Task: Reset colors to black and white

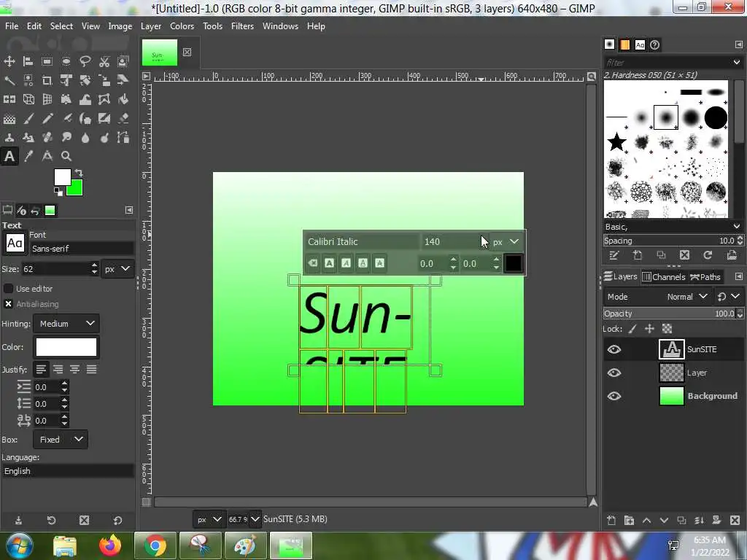Action: point(58,192)
